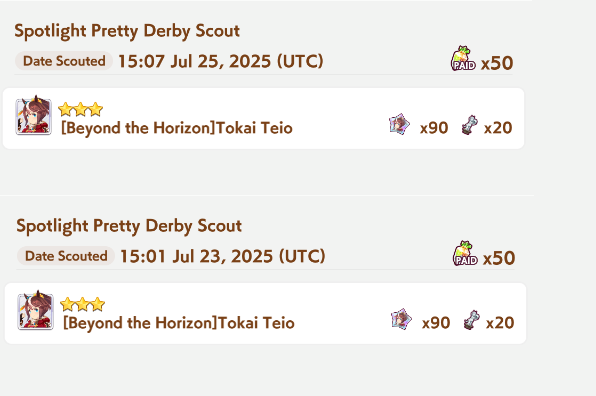Click the character piece icon in second result
The image size is (596, 396).
pyautogui.click(x=401, y=319)
